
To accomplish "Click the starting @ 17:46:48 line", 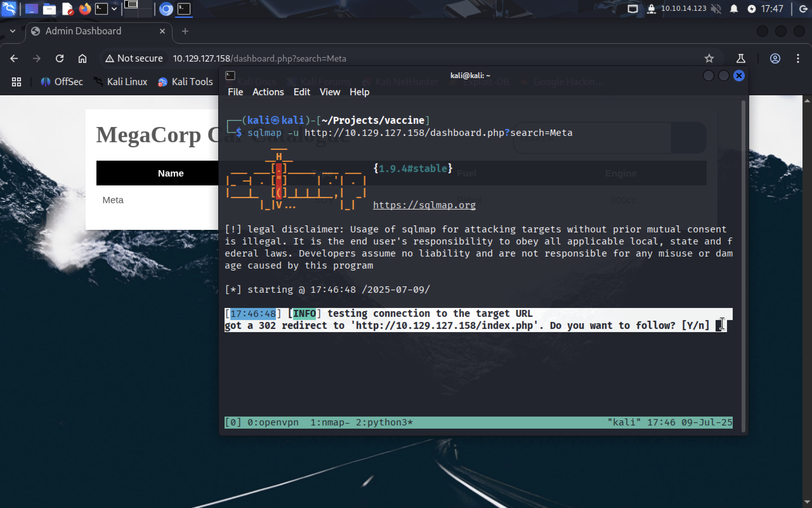I will [x=327, y=290].
